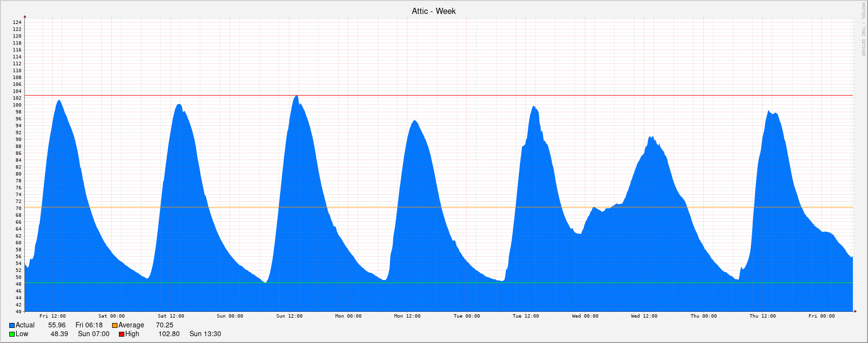This screenshot has height=343, width=868.
Task: Click the 'Fri 12:00' time axis label
Action: click(x=53, y=316)
